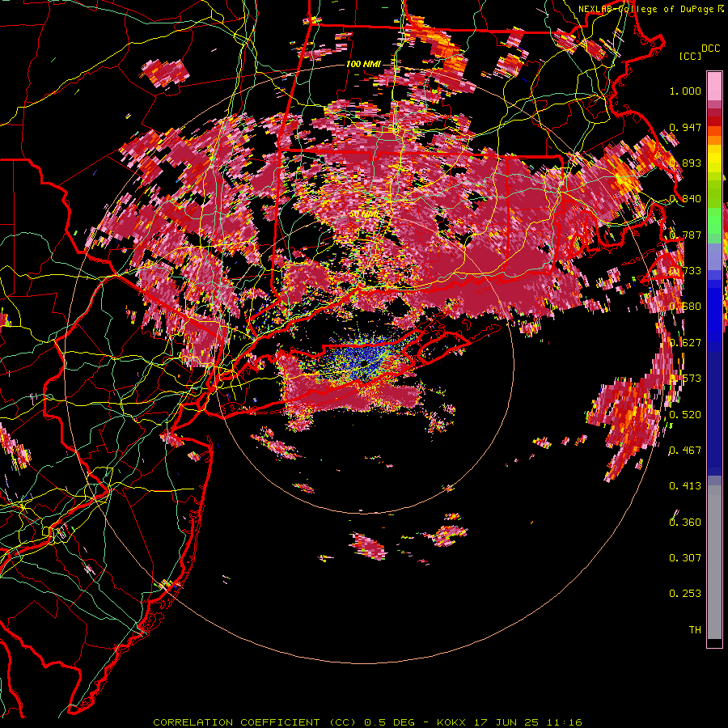The image size is (728, 728).
Task: Select the 0.307 legend value
Action: click(685, 557)
